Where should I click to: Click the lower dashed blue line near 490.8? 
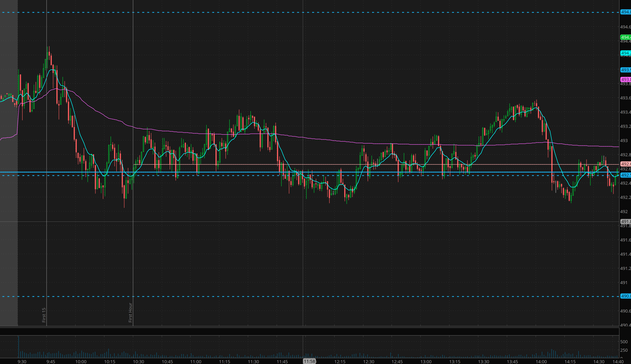click(x=300, y=296)
